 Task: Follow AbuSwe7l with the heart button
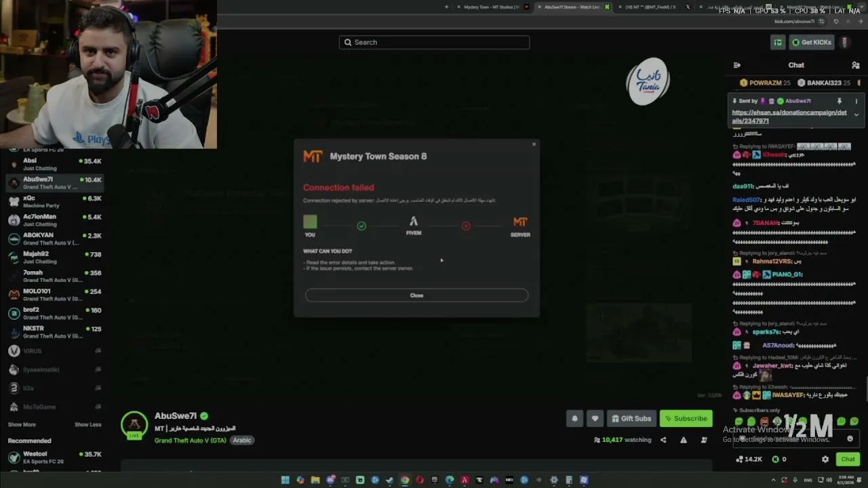pyautogui.click(x=595, y=418)
